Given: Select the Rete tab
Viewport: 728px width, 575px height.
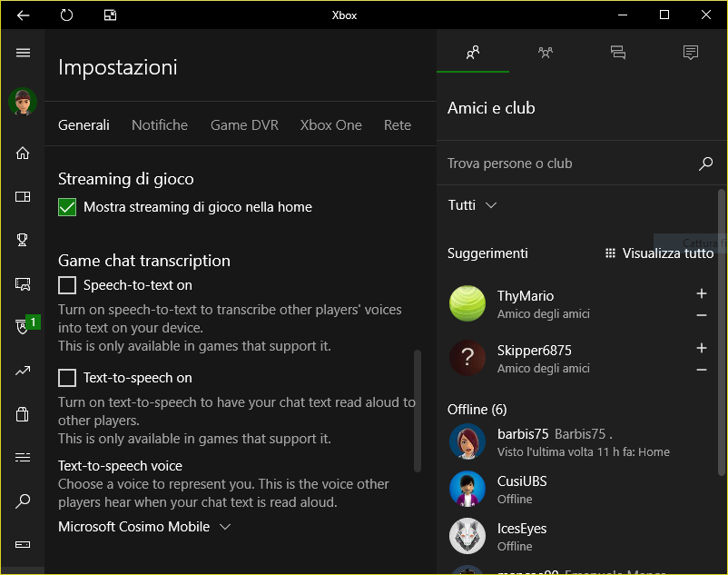Looking at the screenshot, I should pos(398,125).
